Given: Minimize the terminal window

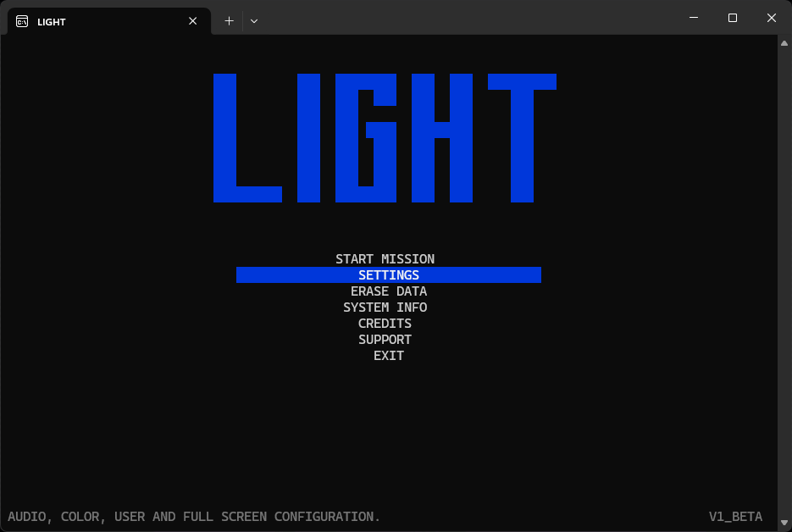Looking at the screenshot, I should coord(694,18).
